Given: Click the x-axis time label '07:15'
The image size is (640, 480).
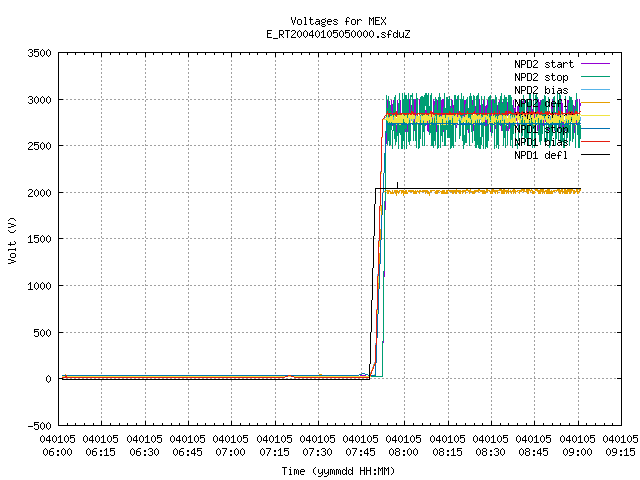Looking at the screenshot, I should [274, 453].
